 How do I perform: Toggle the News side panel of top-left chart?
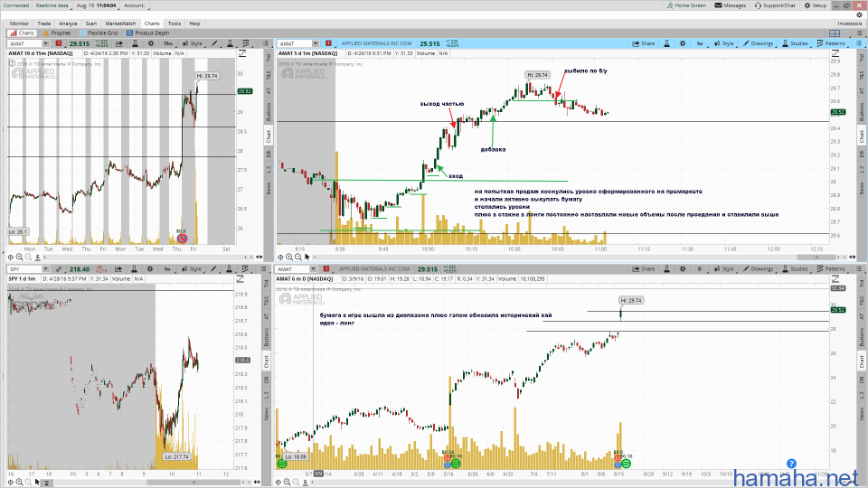269,188
